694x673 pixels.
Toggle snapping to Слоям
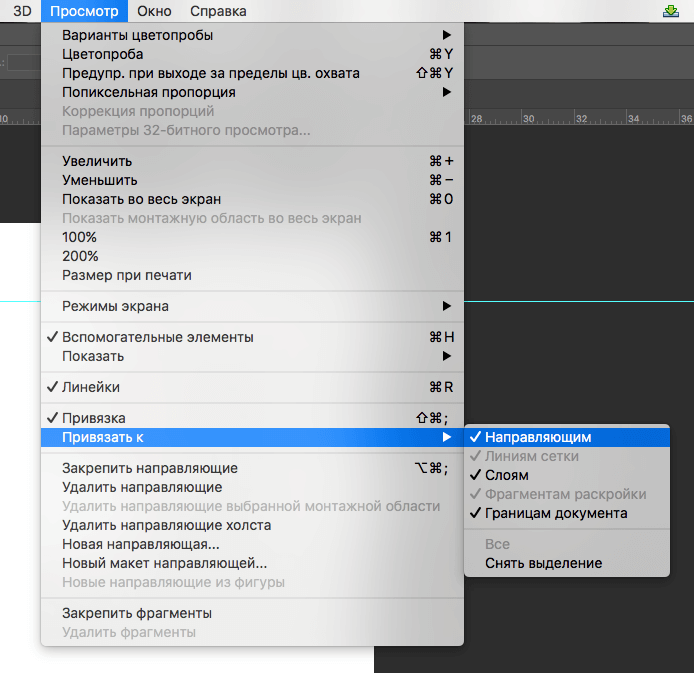pyautogui.click(x=507, y=475)
